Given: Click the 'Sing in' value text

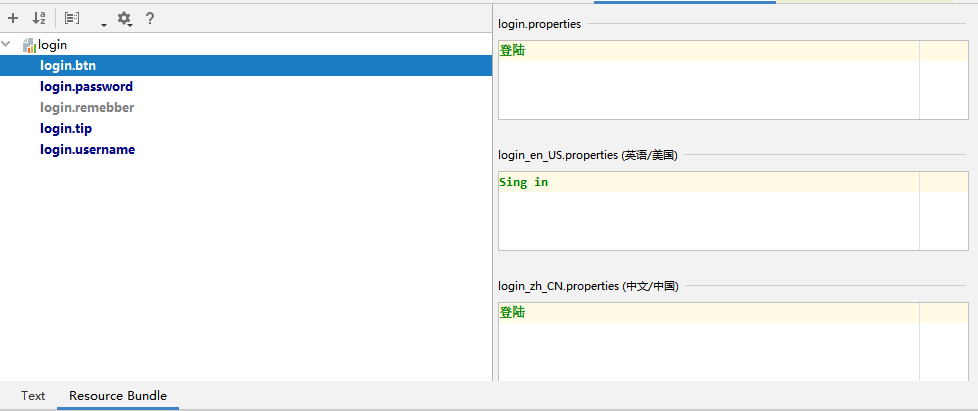Looking at the screenshot, I should [524, 182].
